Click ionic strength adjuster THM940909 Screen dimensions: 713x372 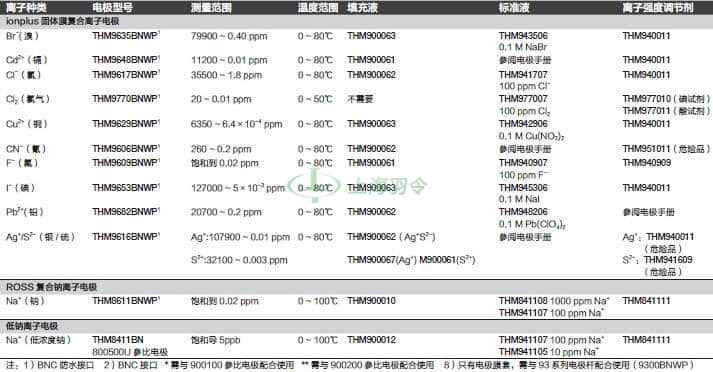pyautogui.click(x=647, y=162)
